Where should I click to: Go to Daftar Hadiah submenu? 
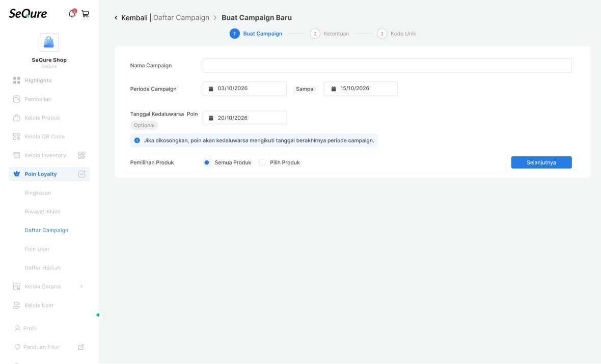[x=42, y=268]
